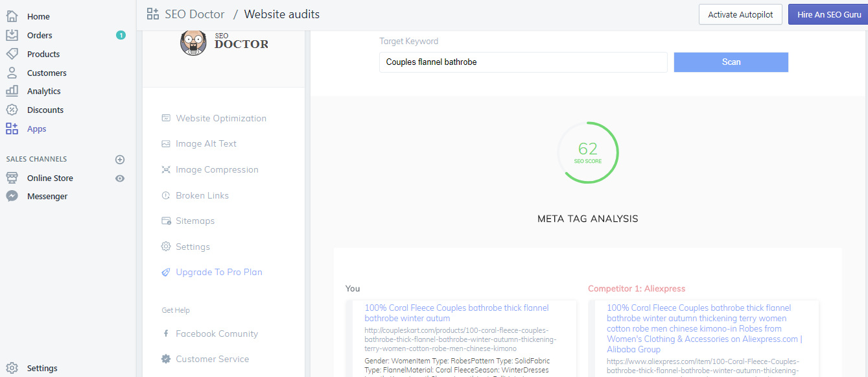
Task: Click the 'Competitor 1: Aliexpress' heading
Action: pyautogui.click(x=637, y=288)
